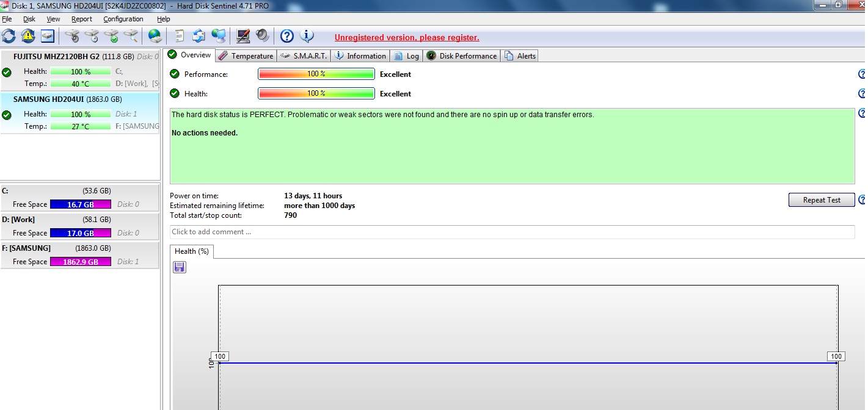Select FUJITSU MHZ2120BH G2 disk entry
Viewport: 868px width, 410px height.
(x=80, y=71)
